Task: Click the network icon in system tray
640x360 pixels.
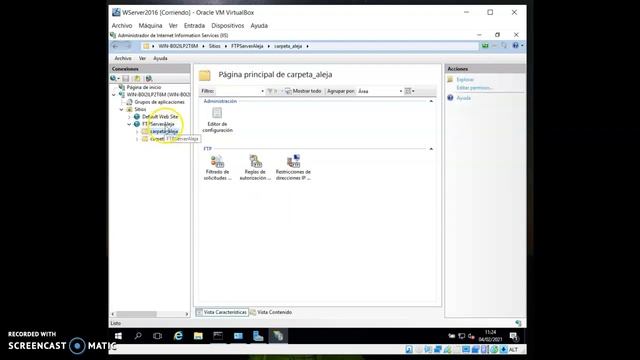Action: point(462,336)
